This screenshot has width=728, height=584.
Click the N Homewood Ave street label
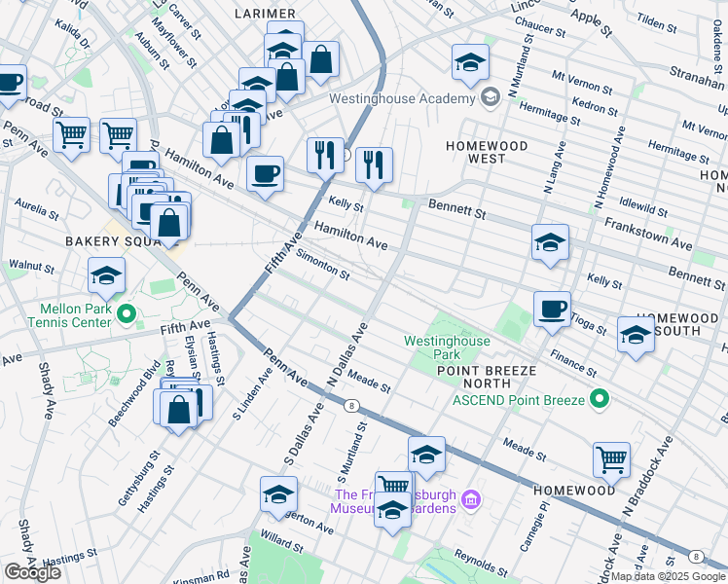pos(609,167)
